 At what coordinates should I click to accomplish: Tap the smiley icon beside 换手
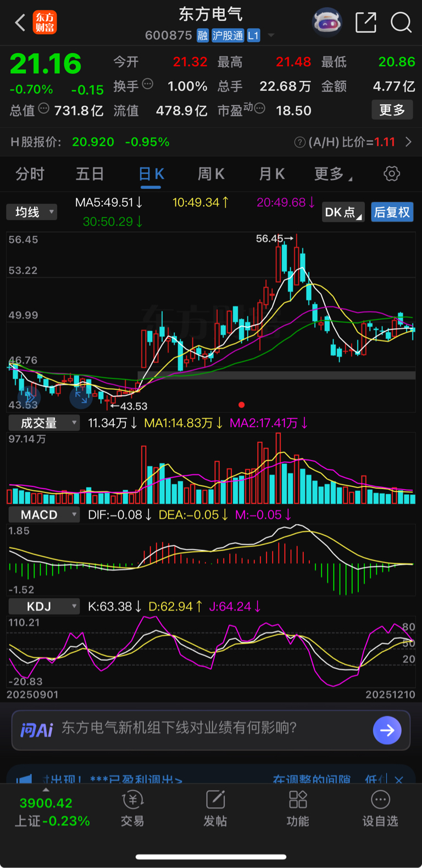pyautogui.click(x=147, y=84)
